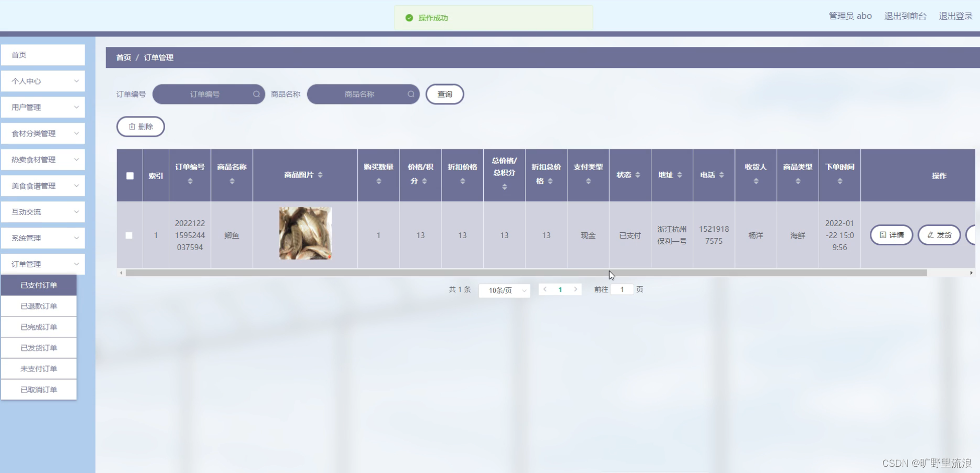Click the sort arrows on 购买数量 column

[x=379, y=181]
